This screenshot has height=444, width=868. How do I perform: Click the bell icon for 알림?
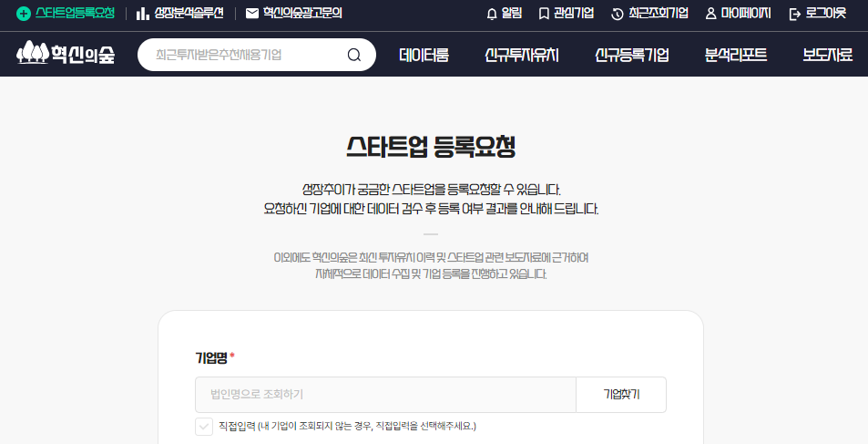(492, 14)
